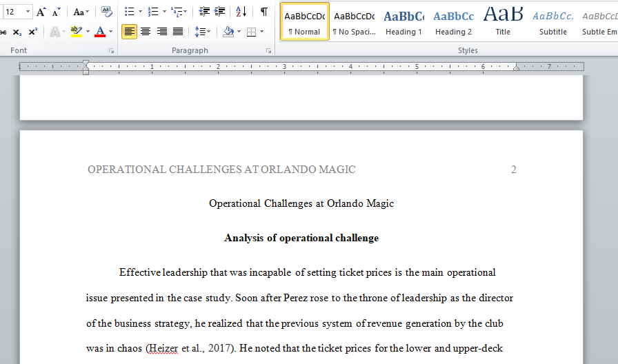Open the Paragraph dialog launcher
Image resolution: width=618 pixels, height=364 pixels.
pyautogui.click(x=268, y=51)
